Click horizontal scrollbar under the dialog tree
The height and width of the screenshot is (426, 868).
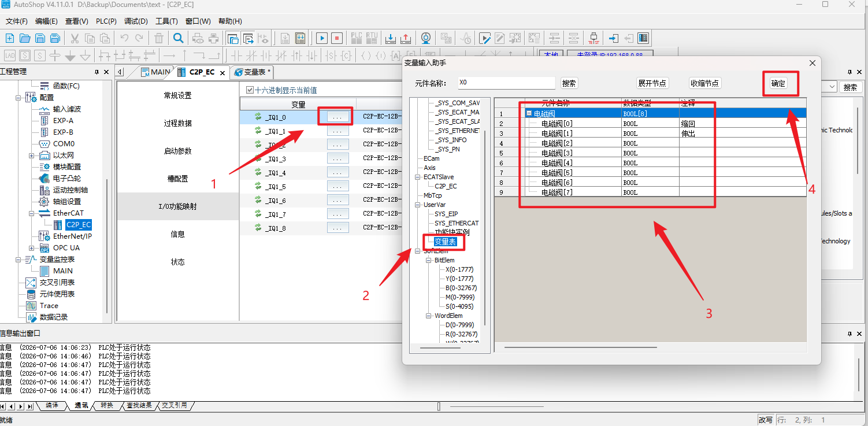coord(440,348)
